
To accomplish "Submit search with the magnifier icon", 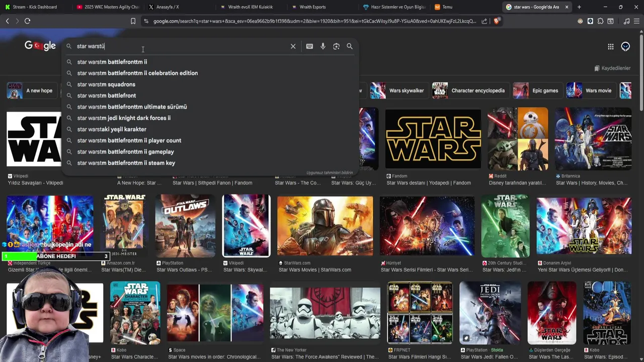I will click(x=350, y=46).
